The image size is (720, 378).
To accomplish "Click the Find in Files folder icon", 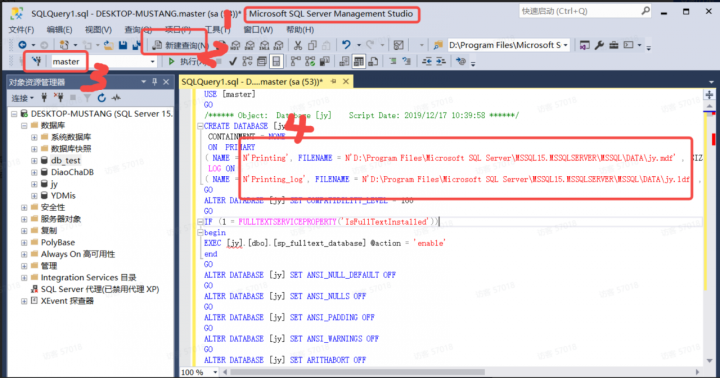I will 438,45.
